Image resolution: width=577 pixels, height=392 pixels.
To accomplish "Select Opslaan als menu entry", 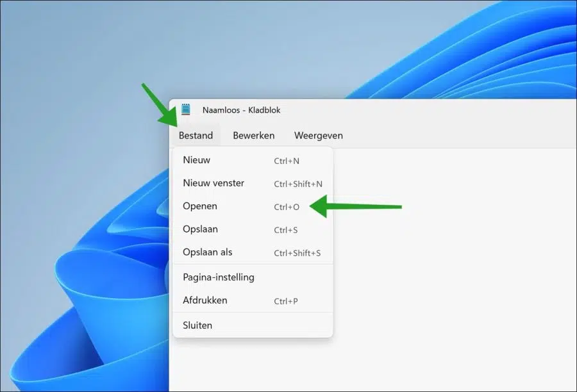I will pos(253,252).
